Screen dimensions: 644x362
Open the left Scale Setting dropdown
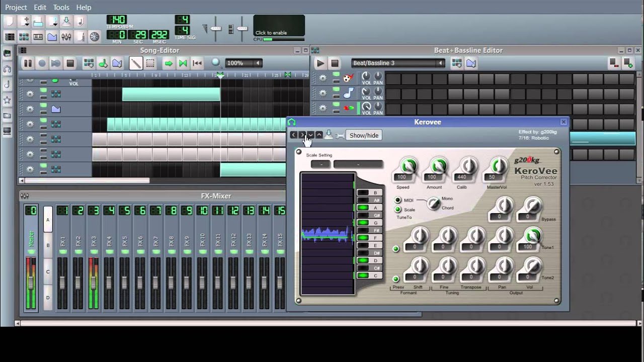pos(321,164)
